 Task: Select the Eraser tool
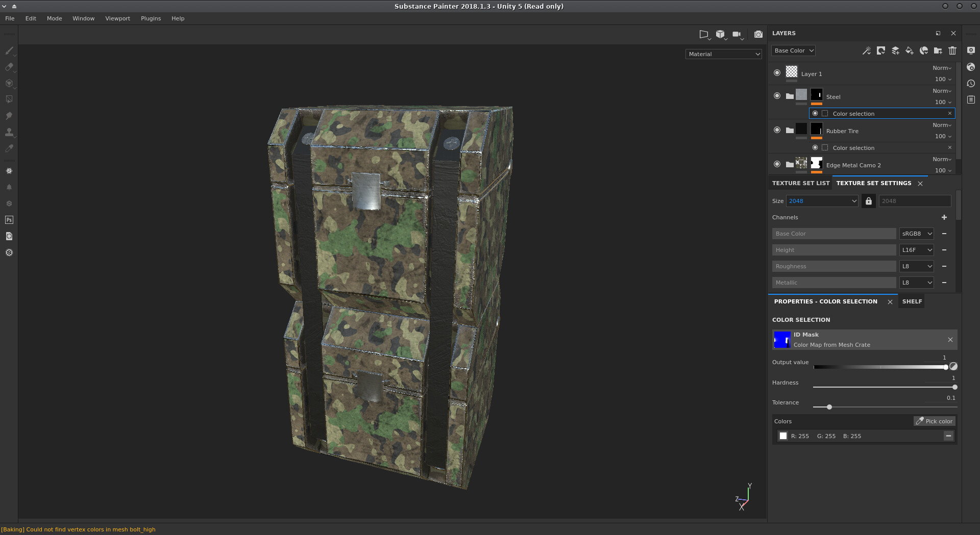(9, 67)
